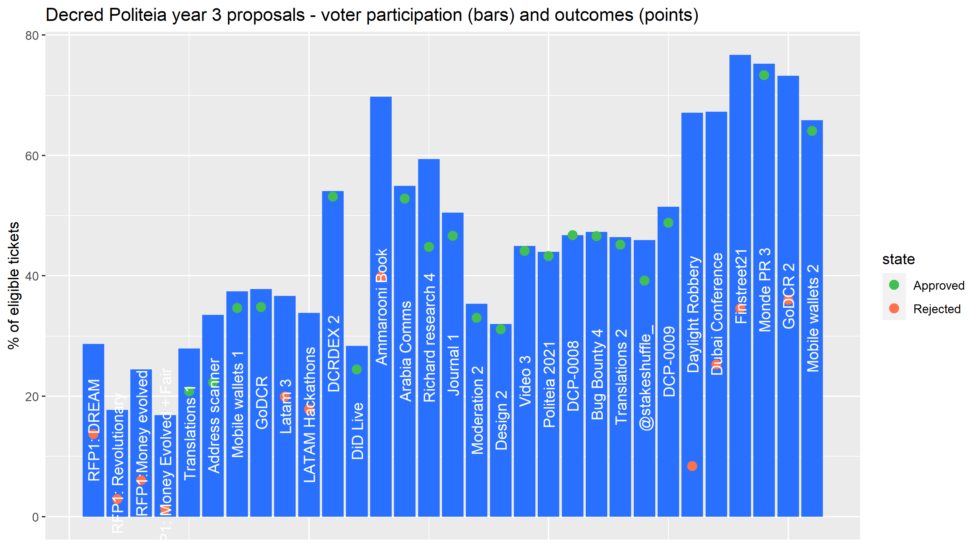This screenshot has height=551, width=980.
Task: Click the green point on @stakeshuffle_ bar
Action: coord(645,281)
